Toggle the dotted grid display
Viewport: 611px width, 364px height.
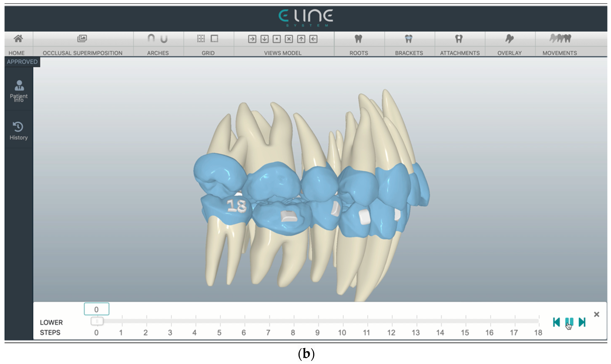(x=201, y=39)
